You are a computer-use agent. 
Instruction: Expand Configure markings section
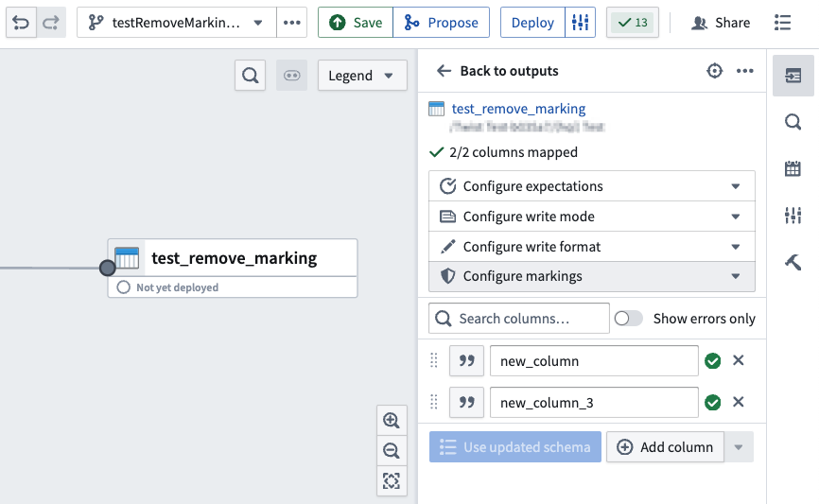pos(592,276)
